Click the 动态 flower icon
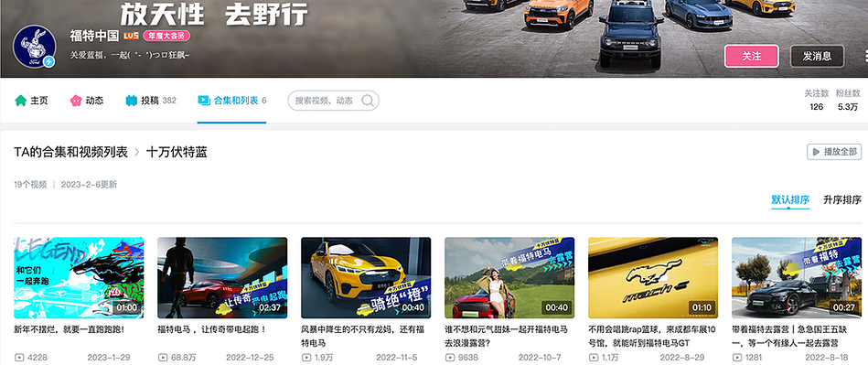The height and width of the screenshot is (365, 868). 76,101
